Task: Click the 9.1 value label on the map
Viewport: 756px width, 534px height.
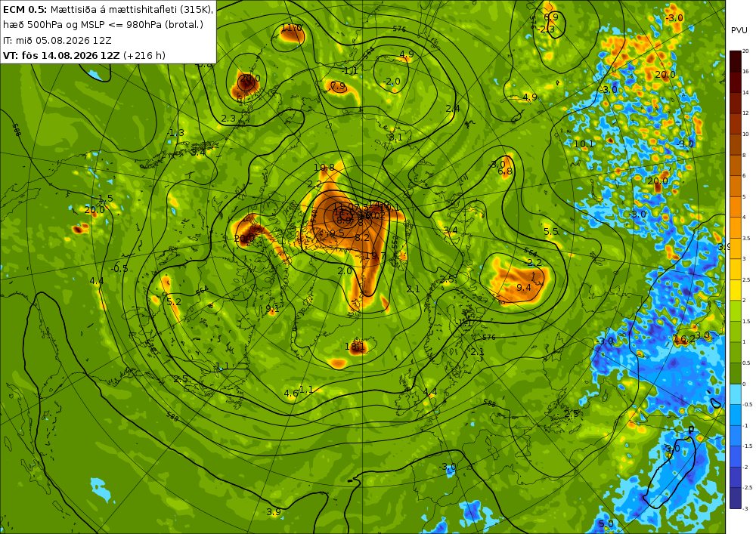Action: click(272, 309)
